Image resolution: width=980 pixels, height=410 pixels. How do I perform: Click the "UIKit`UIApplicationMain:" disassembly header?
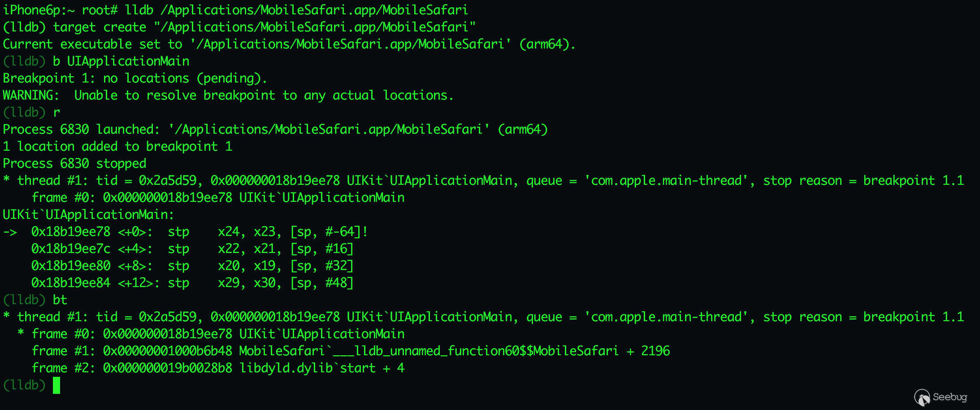(88, 215)
